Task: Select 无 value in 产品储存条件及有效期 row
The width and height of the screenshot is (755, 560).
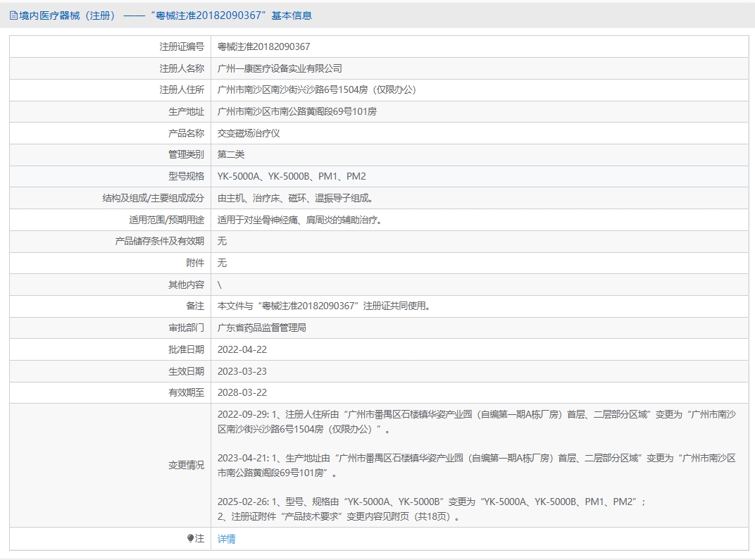Action: click(x=222, y=241)
